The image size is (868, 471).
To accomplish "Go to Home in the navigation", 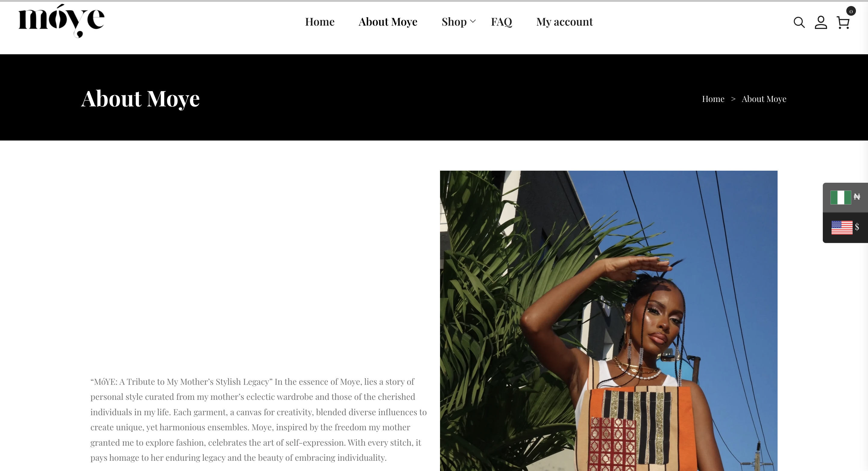I will click(319, 22).
